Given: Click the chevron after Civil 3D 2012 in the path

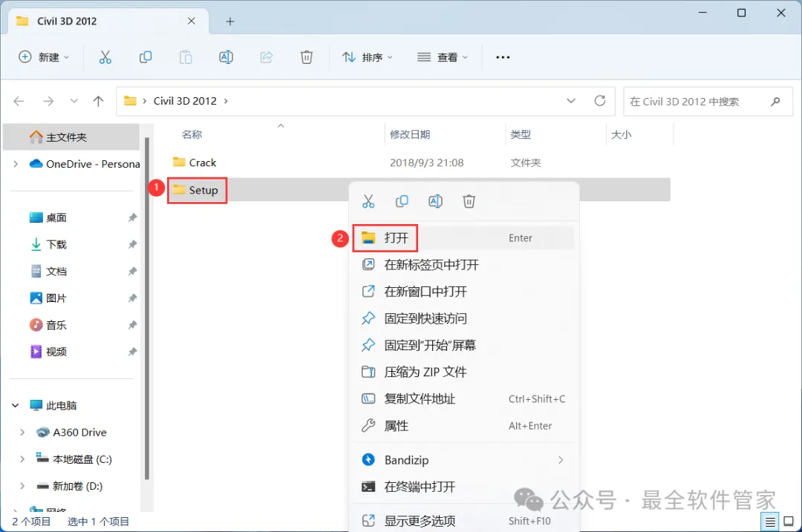Looking at the screenshot, I should 226,101.
